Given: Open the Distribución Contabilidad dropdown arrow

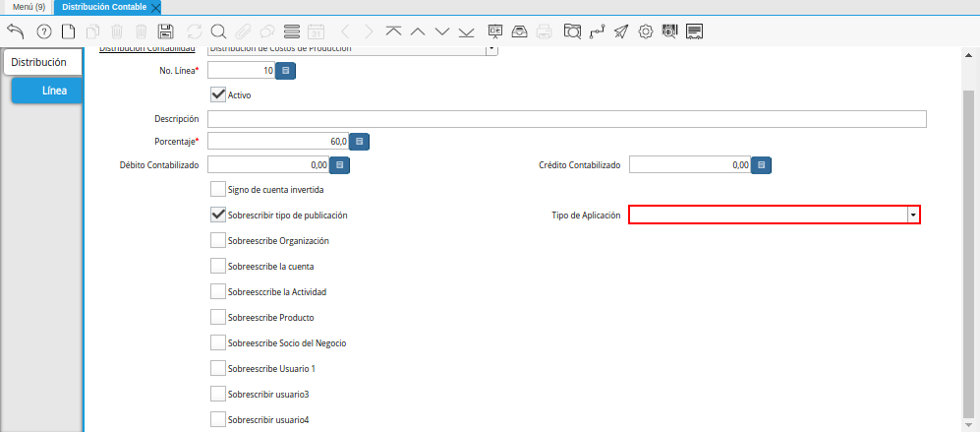Looking at the screenshot, I should [491, 49].
